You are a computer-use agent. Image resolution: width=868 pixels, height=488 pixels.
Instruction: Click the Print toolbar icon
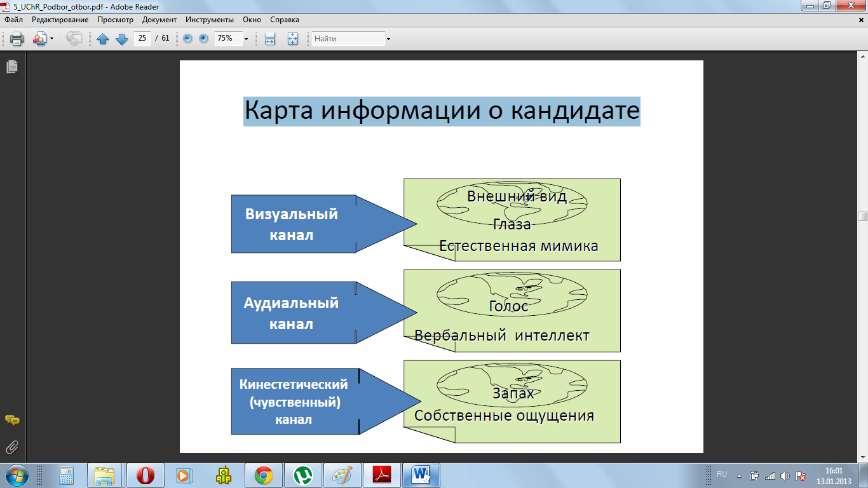(x=17, y=39)
